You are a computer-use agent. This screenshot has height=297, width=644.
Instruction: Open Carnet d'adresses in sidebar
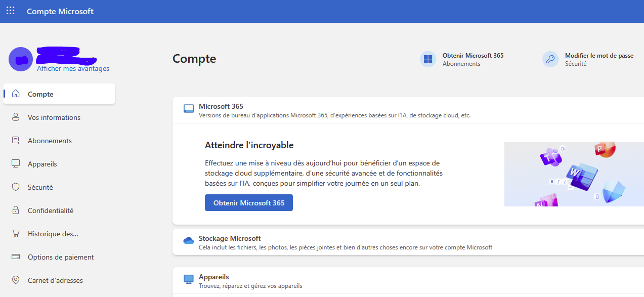tap(55, 280)
